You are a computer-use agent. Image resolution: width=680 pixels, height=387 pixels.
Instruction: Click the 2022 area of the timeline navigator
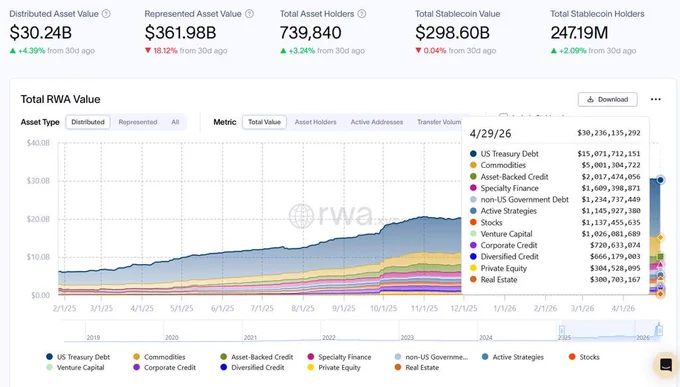click(x=360, y=331)
